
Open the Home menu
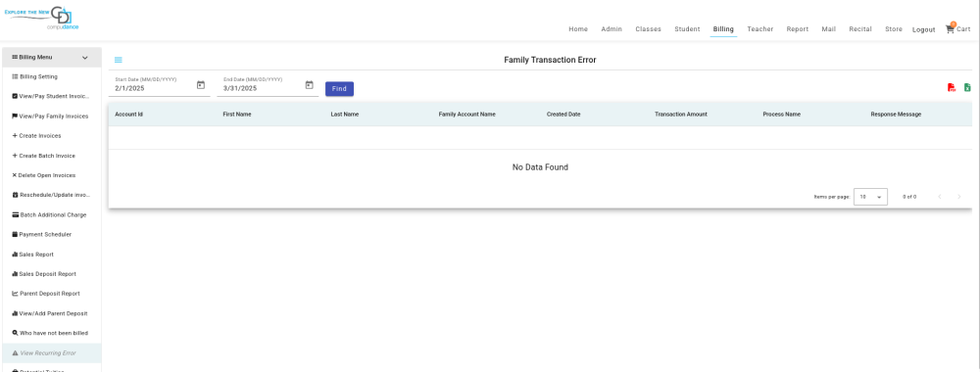point(578,29)
